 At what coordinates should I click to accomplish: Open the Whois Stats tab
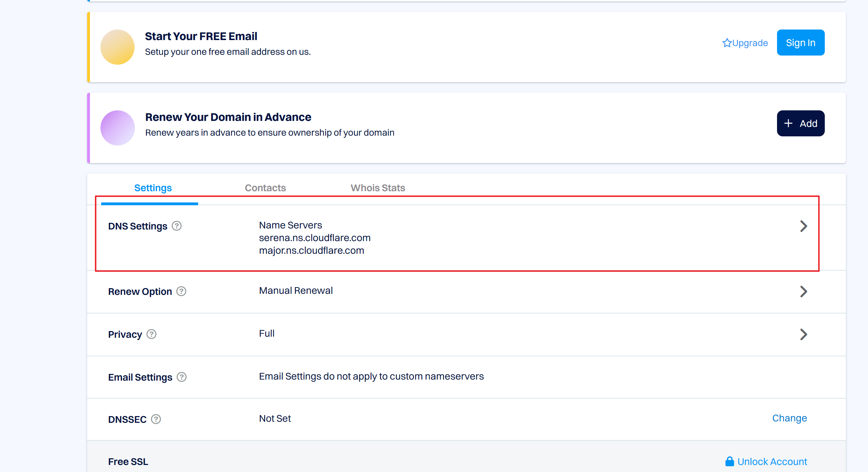pyautogui.click(x=378, y=188)
